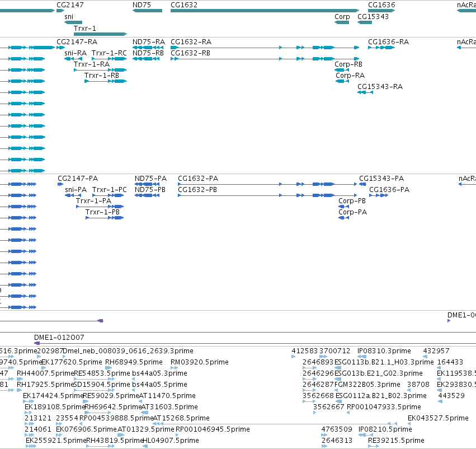This screenshot has height=449, width=476.
Task: Select the Corp gene label
Action: coord(342,17)
